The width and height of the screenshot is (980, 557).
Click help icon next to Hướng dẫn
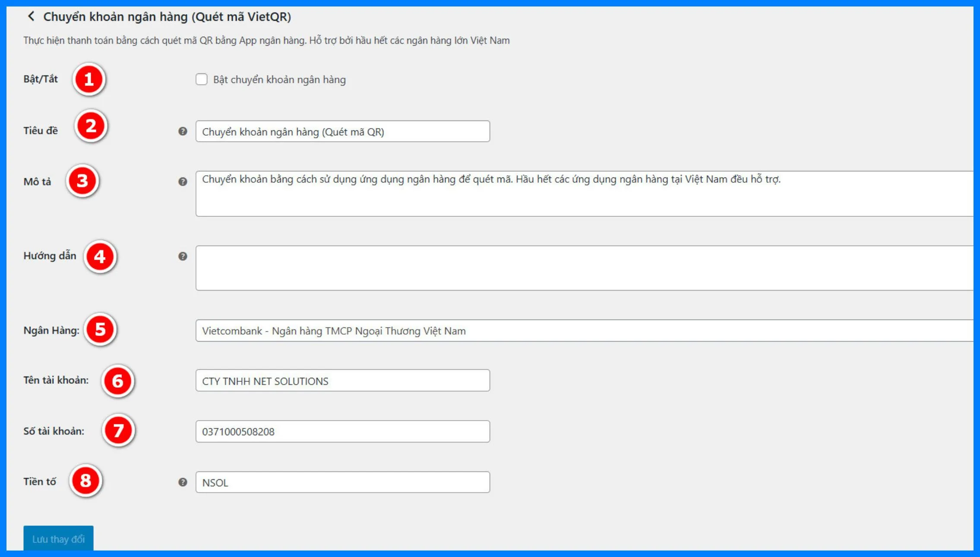pos(183,256)
